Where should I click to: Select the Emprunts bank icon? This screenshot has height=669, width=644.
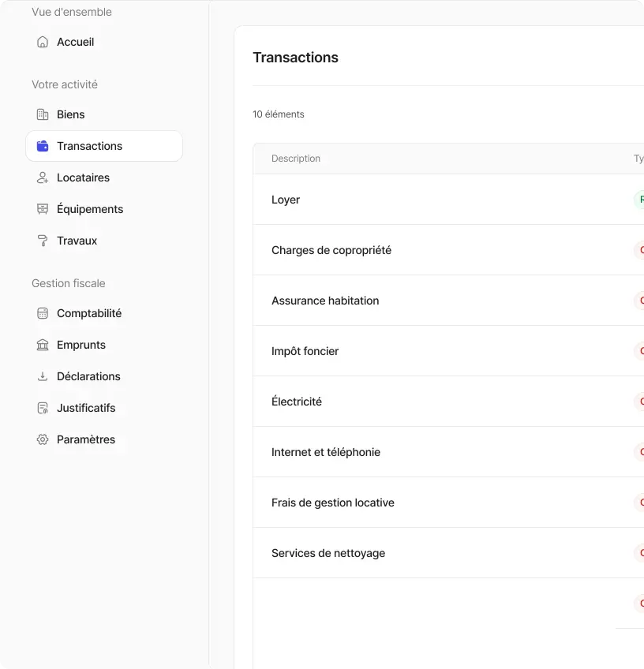(42, 345)
